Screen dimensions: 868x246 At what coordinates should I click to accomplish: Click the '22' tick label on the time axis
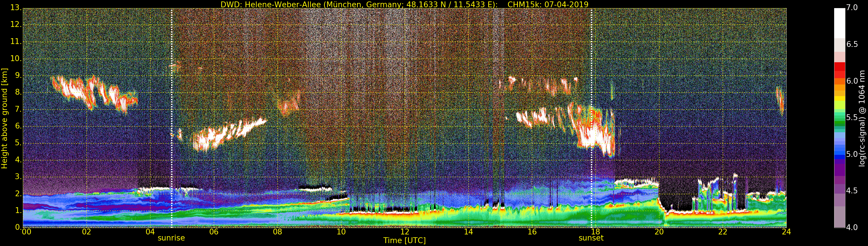point(723,232)
